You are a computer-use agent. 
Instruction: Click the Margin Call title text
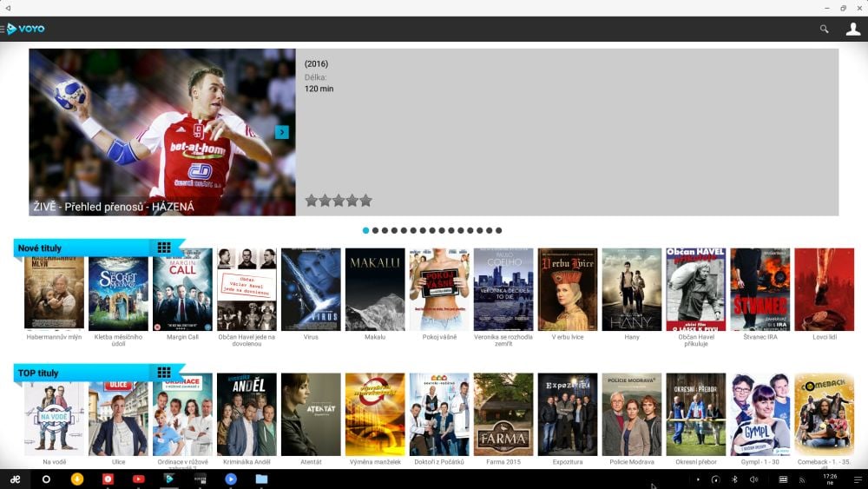(182, 337)
